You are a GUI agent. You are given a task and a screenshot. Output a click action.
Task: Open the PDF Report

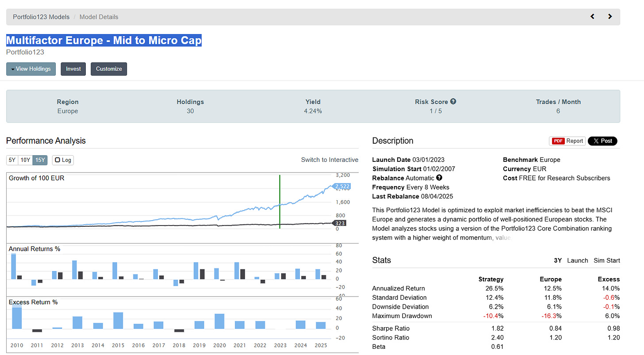[x=567, y=141]
